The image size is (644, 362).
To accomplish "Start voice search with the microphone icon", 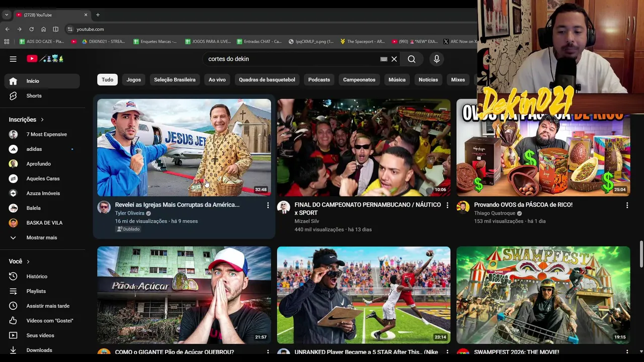I will 437,59.
